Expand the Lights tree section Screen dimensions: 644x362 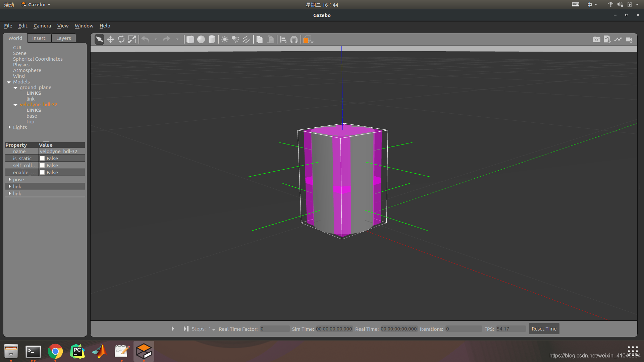pyautogui.click(x=9, y=127)
